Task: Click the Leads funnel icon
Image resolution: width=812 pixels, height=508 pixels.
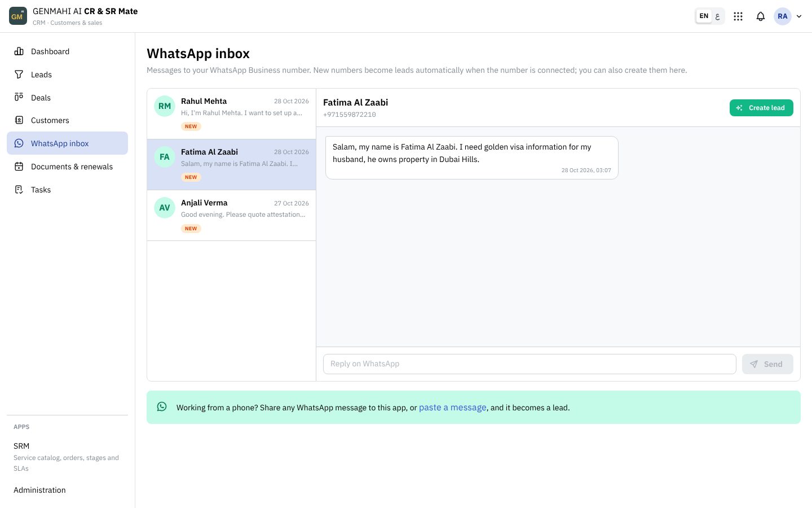Action: pos(19,75)
